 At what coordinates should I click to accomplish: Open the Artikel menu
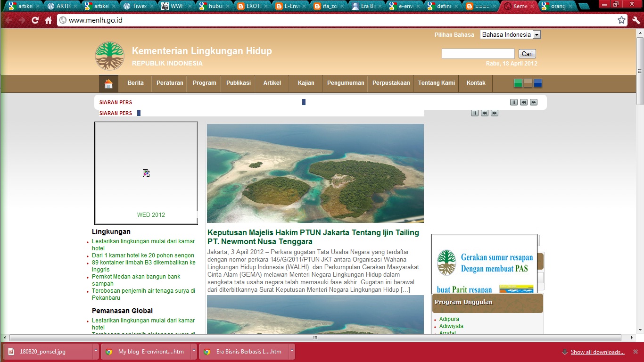[x=272, y=83]
